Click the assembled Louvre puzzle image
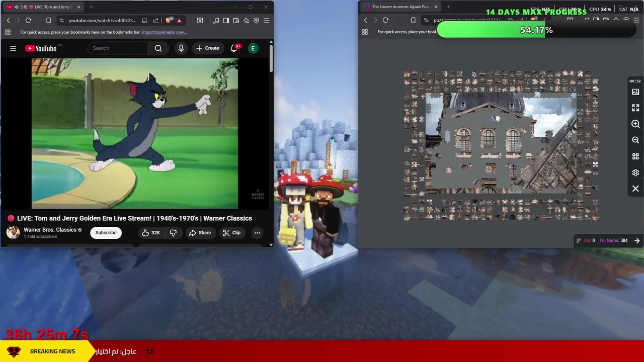The height and width of the screenshot is (362, 644). coord(501,143)
